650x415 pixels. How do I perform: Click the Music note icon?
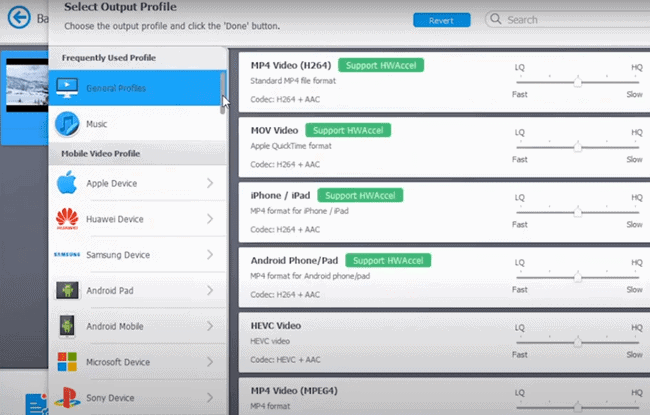click(x=67, y=124)
